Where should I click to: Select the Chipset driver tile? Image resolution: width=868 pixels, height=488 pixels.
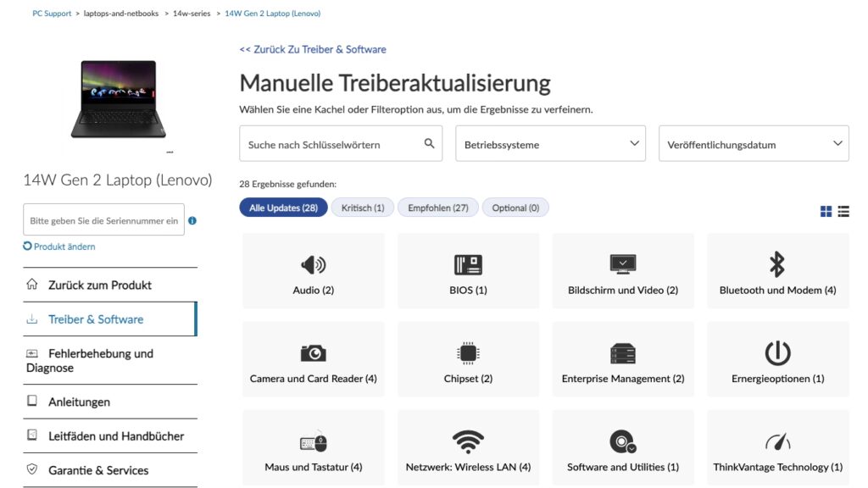pyautogui.click(x=468, y=359)
